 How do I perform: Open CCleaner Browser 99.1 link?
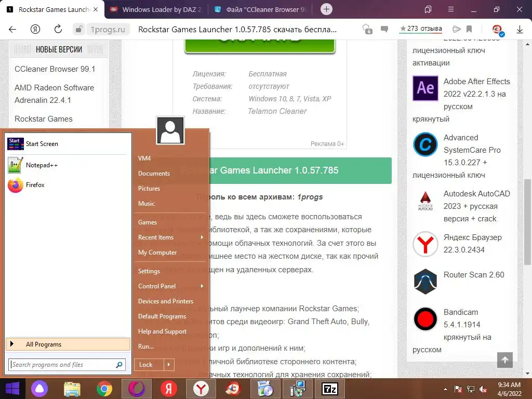55,69
